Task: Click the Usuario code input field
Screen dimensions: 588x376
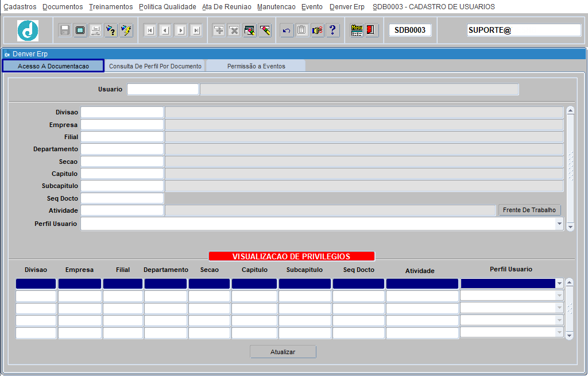Action: (163, 89)
